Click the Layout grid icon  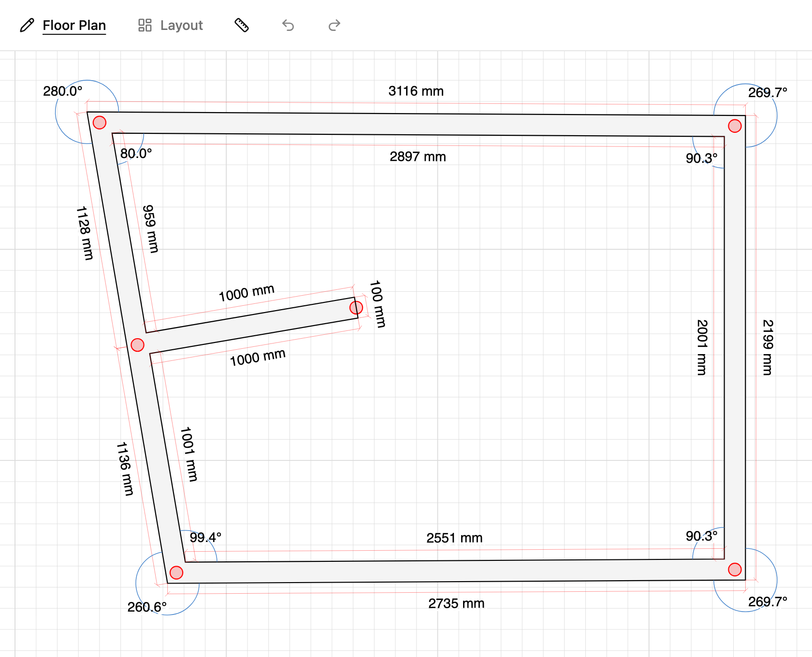(145, 25)
